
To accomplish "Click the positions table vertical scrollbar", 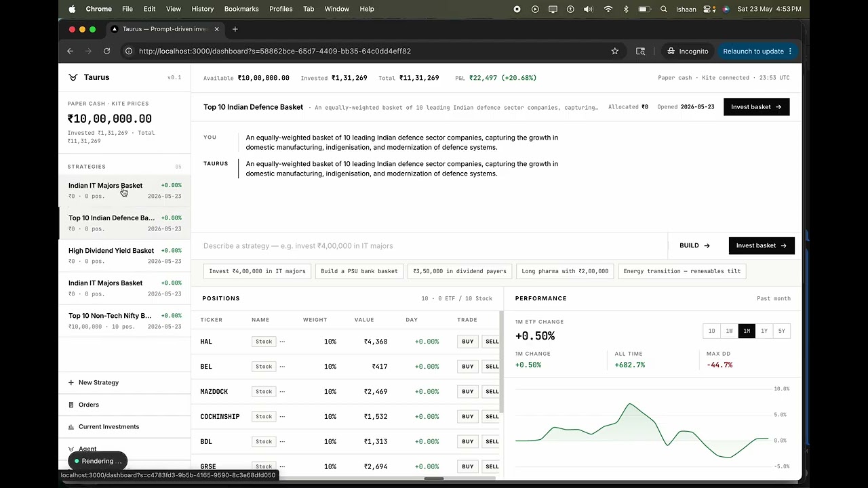I will click(502, 361).
